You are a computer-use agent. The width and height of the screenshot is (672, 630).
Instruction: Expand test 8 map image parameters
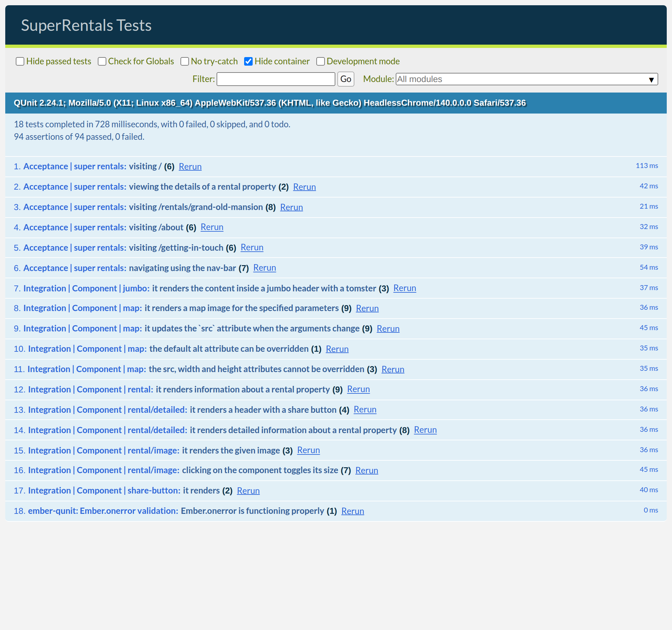241,308
